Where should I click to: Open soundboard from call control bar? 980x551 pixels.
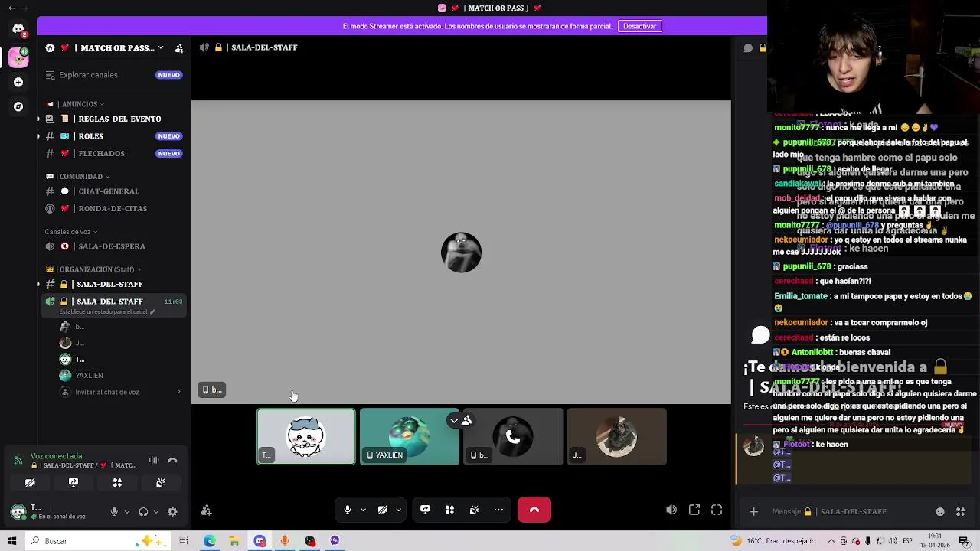tap(474, 510)
